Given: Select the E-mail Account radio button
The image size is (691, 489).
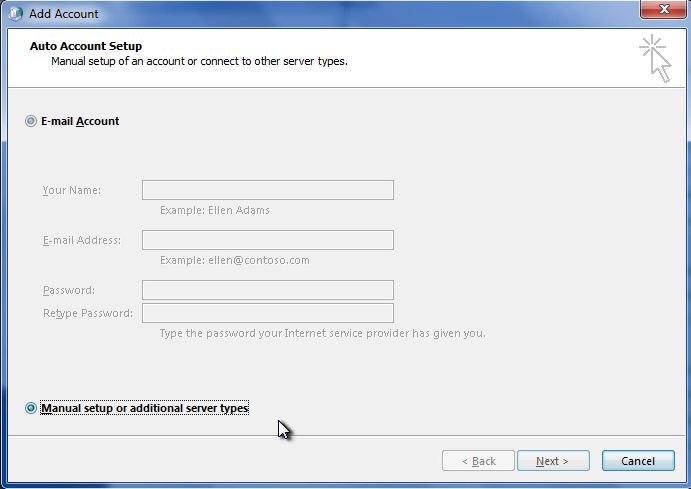Looking at the screenshot, I should [31, 121].
